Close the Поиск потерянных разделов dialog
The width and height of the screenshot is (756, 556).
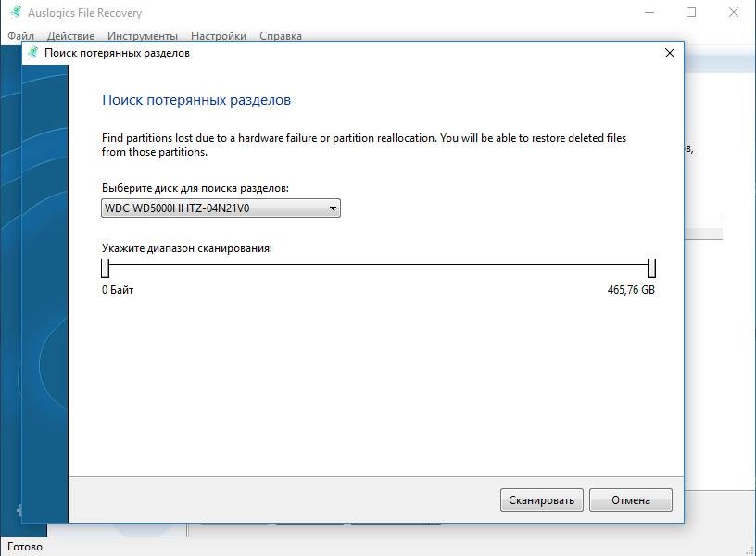click(x=670, y=53)
